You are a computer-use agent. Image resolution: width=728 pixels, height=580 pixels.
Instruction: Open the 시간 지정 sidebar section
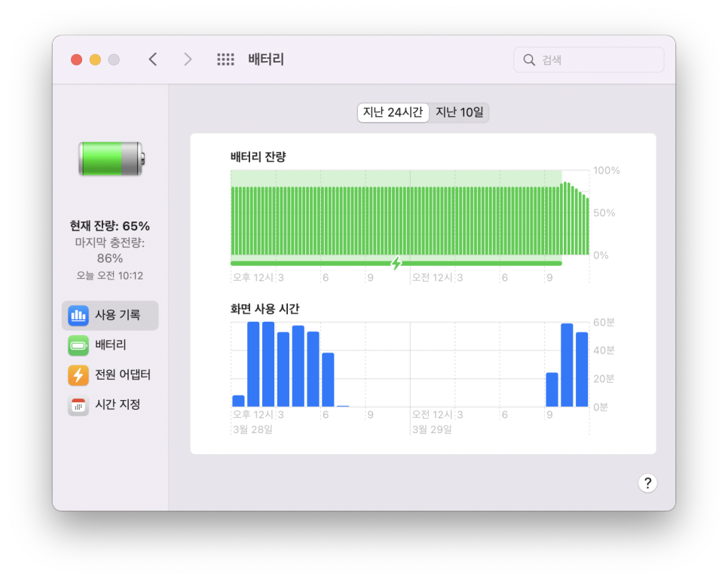(x=110, y=405)
